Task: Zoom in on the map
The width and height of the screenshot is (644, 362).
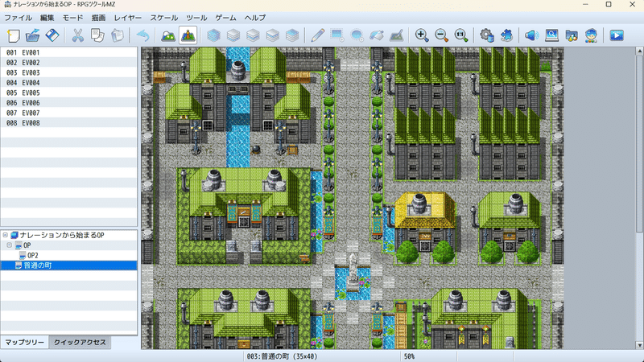Action: pyautogui.click(x=422, y=35)
